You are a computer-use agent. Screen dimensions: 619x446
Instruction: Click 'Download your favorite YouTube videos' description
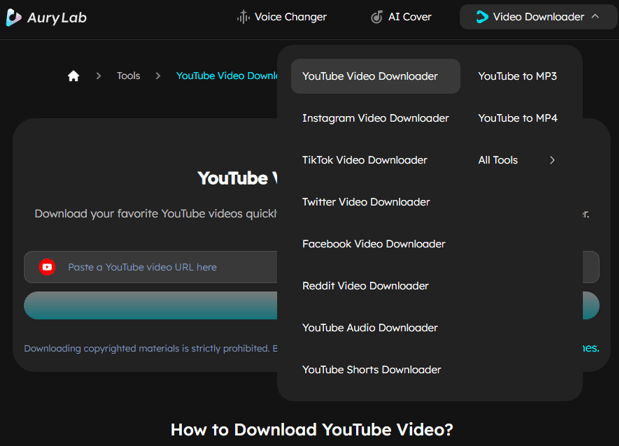156,214
